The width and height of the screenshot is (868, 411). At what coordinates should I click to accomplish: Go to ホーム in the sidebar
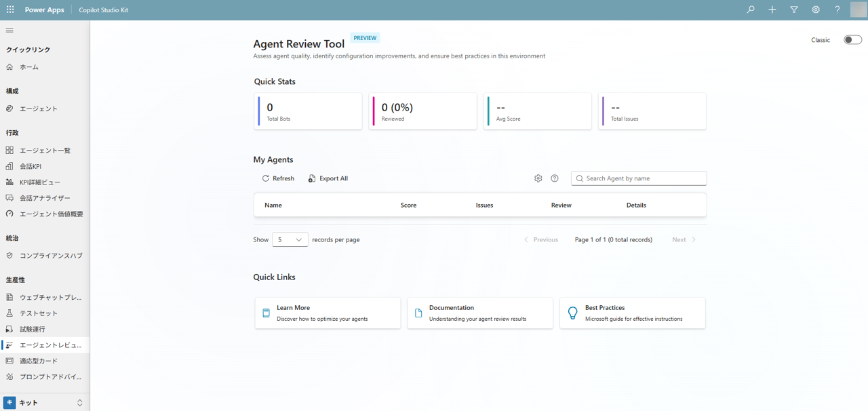point(29,67)
